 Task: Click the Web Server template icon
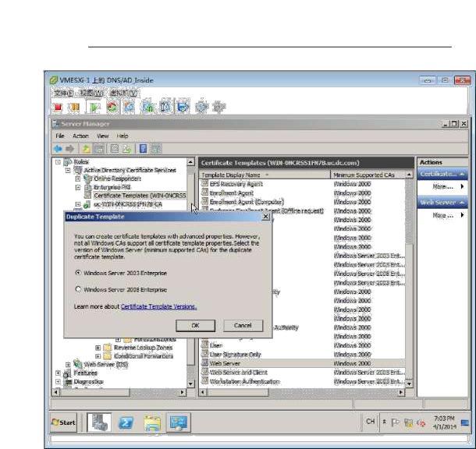(204, 363)
